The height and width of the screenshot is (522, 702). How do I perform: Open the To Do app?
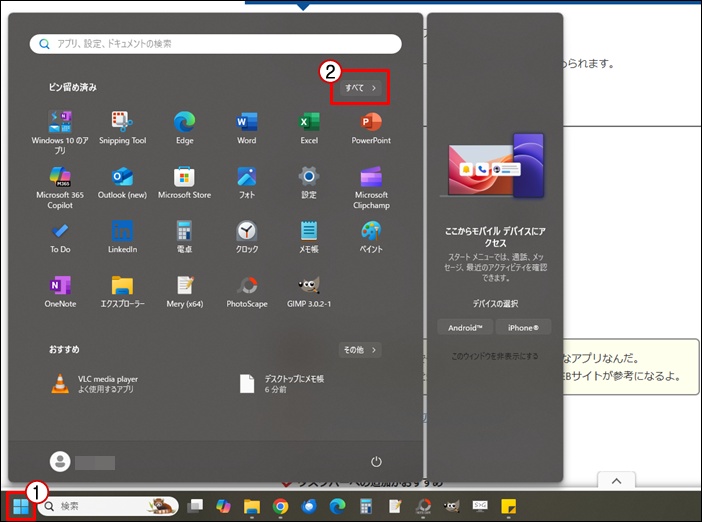point(60,237)
